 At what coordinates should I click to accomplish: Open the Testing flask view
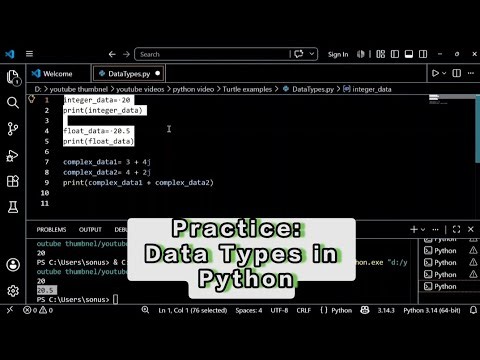(x=13, y=207)
